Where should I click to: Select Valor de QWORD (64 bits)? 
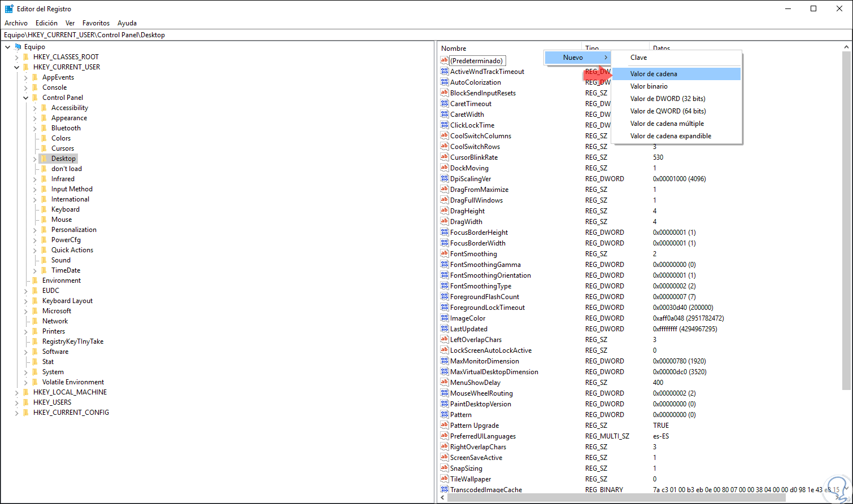coord(676,111)
